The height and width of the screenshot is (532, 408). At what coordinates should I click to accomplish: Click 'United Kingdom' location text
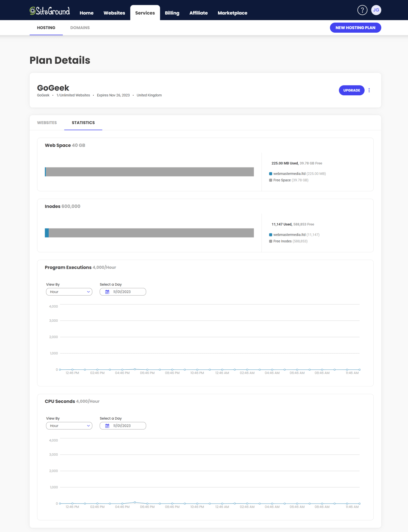149,95
